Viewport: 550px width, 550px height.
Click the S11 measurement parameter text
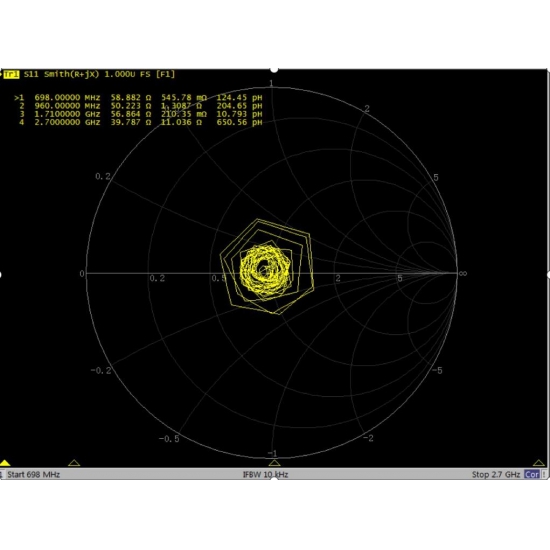click(x=32, y=74)
